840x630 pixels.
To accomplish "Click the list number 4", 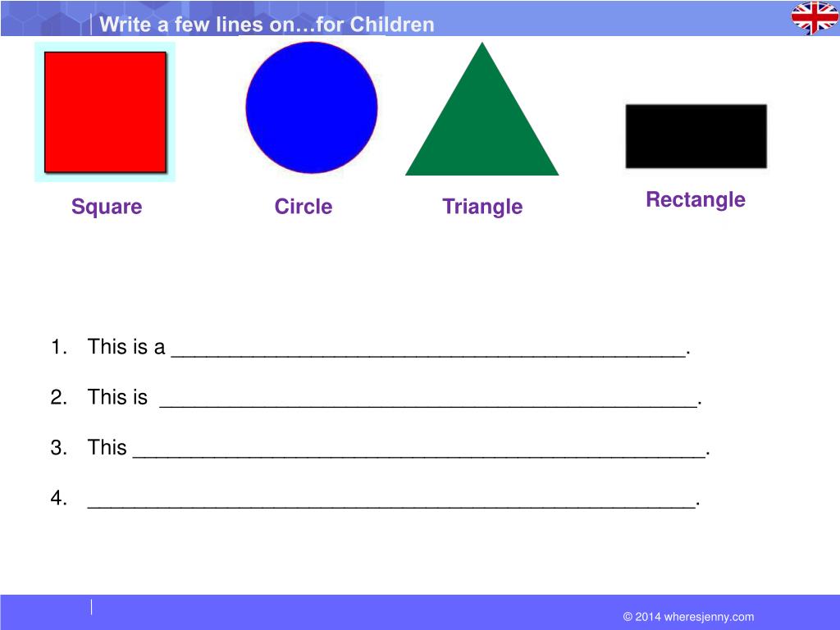I will [x=58, y=498].
